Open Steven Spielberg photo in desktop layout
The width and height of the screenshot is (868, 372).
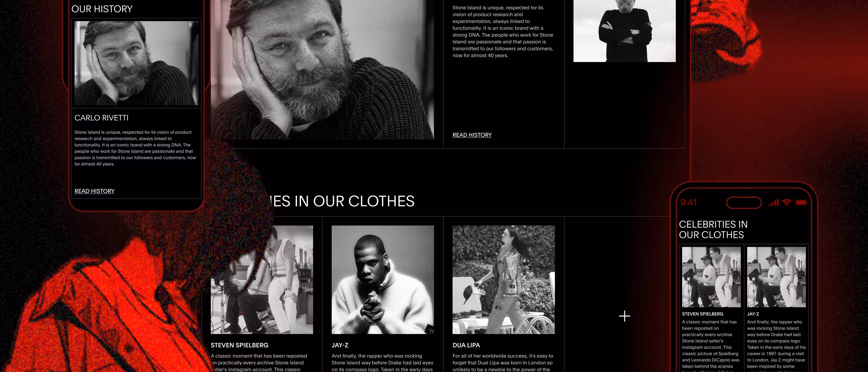point(262,280)
